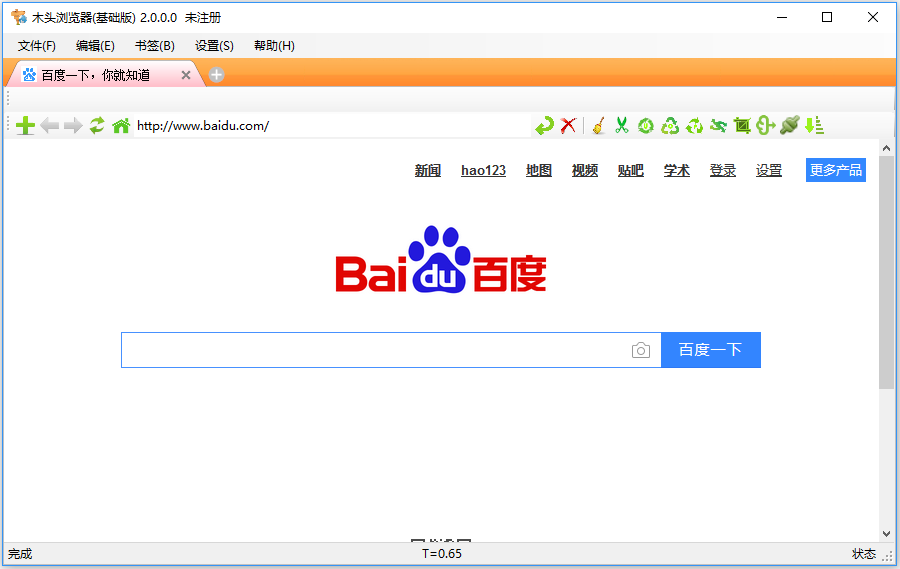Click the green export arrow icon

tap(766, 125)
